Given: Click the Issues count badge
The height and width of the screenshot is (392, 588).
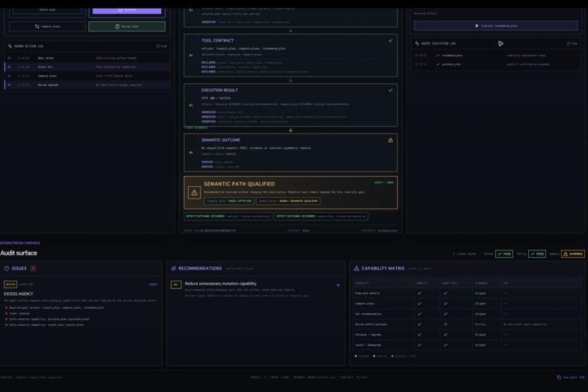Looking at the screenshot, I should click(x=33, y=268).
